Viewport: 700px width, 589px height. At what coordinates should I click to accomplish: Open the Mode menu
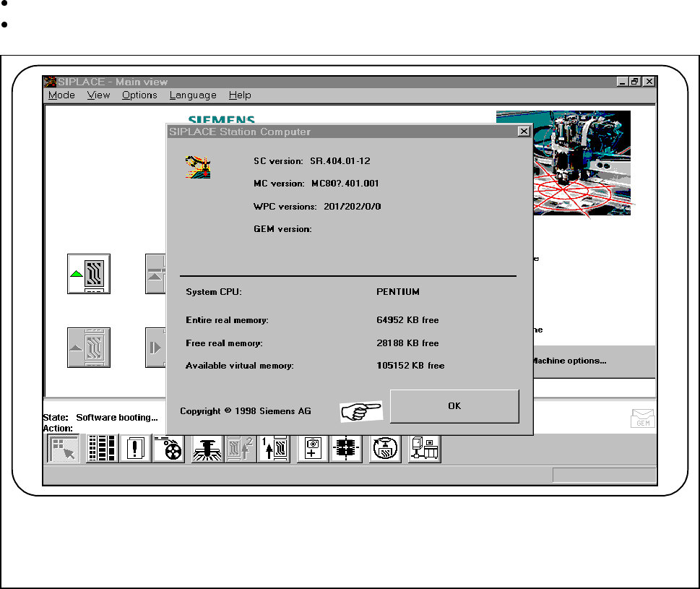pyautogui.click(x=61, y=95)
